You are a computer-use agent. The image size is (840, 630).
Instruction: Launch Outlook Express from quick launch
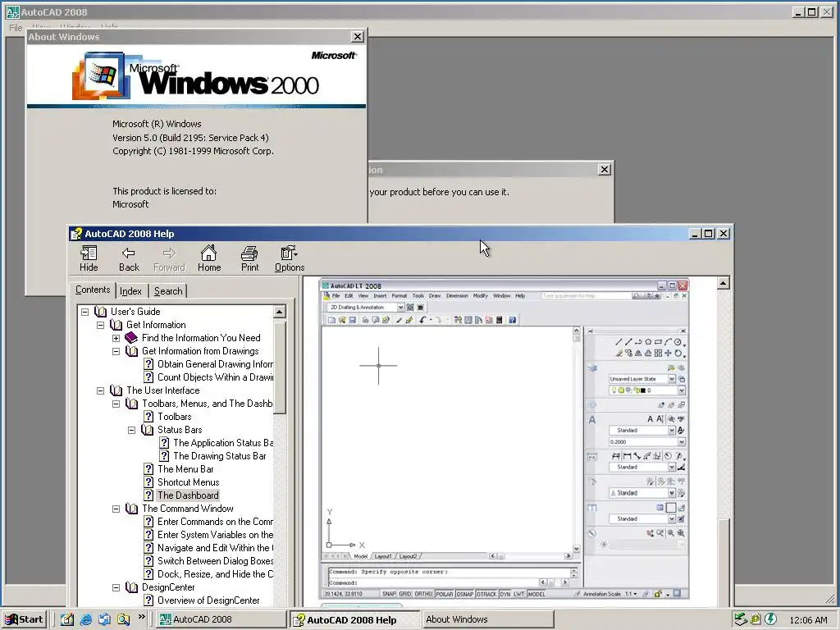coord(104,619)
